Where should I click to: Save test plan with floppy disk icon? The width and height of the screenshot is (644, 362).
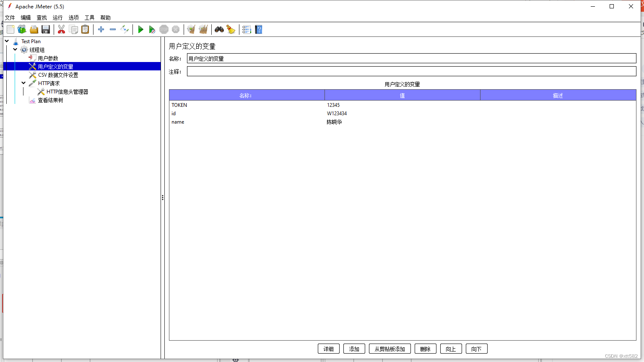(46, 29)
